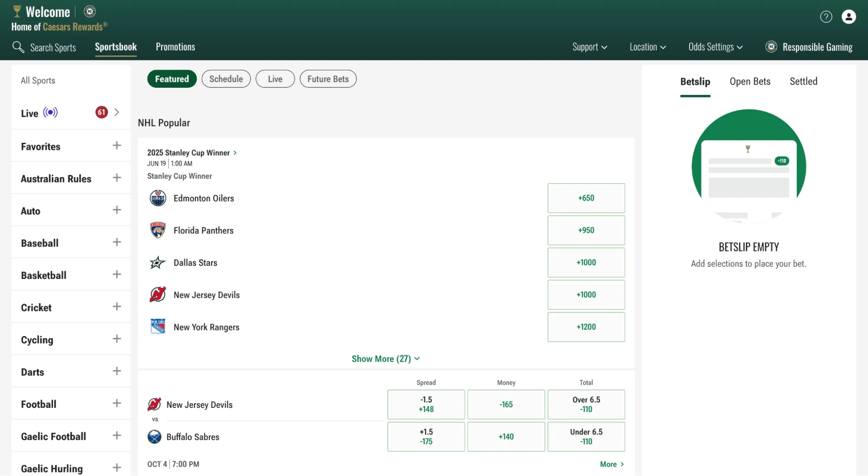The image size is (868, 476).
Task: Open the Responsible Gaming link
Action: click(809, 47)
